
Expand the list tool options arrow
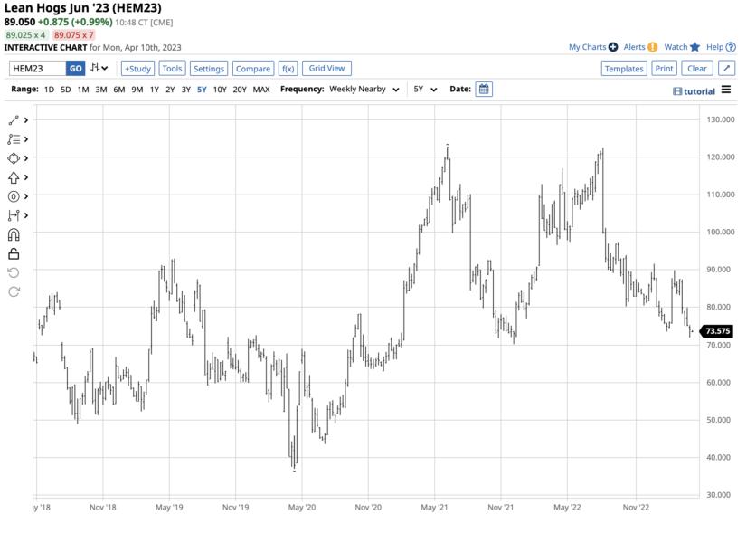click(x=26, y=139)
